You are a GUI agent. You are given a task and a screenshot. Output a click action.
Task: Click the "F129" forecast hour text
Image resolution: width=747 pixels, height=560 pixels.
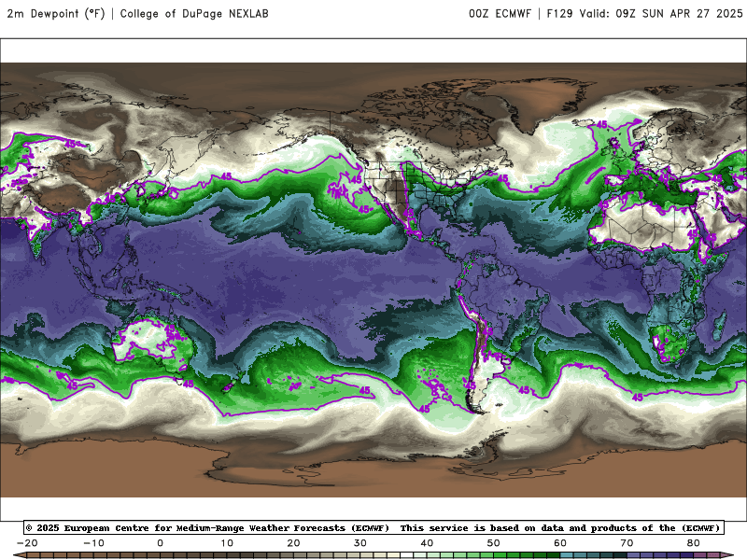pos(559,13)
